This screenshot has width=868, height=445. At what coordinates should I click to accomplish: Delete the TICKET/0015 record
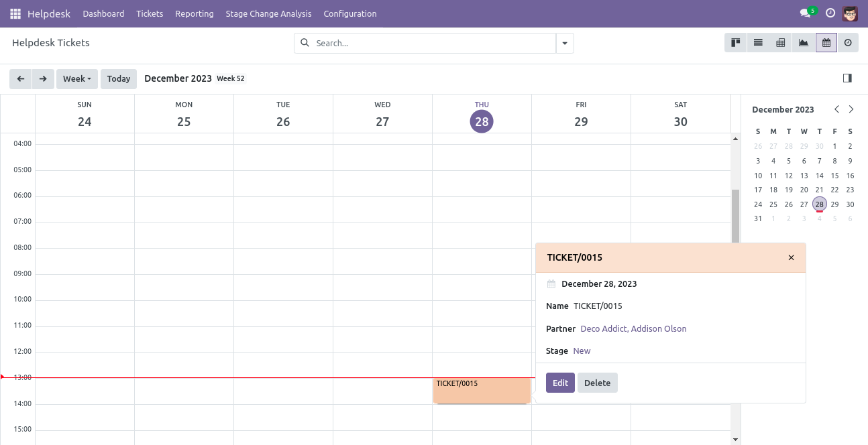pyautogui.click(x=597, y=383)
